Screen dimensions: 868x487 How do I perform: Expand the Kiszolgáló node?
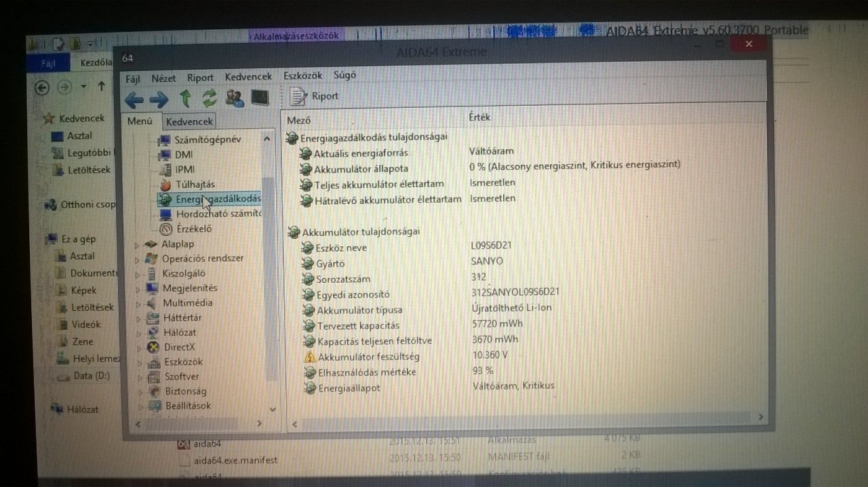pyautogui.click(x=138, y=274)
